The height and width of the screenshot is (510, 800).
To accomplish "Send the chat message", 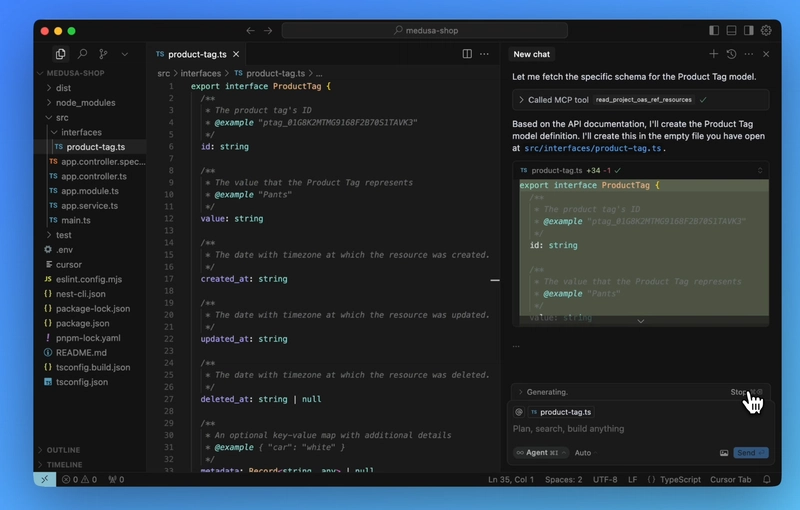I will pos(751,452).
